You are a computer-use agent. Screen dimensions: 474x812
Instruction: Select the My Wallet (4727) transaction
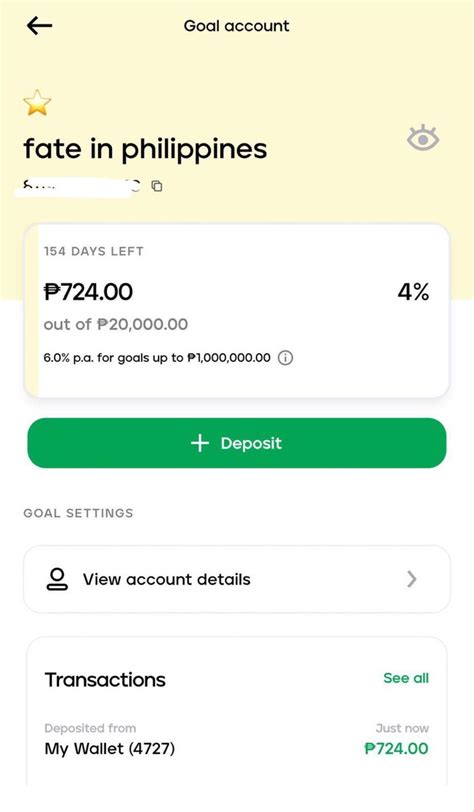(x=237, y=739)
